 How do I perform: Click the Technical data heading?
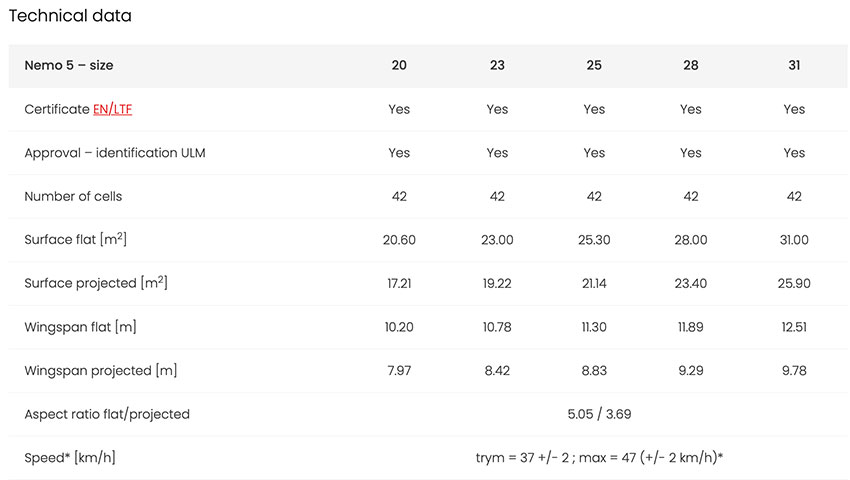(70, 16)
